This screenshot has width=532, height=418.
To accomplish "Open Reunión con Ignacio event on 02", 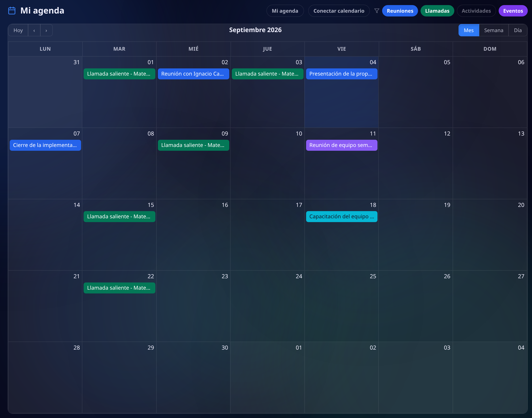I will (x=193, y=74).
